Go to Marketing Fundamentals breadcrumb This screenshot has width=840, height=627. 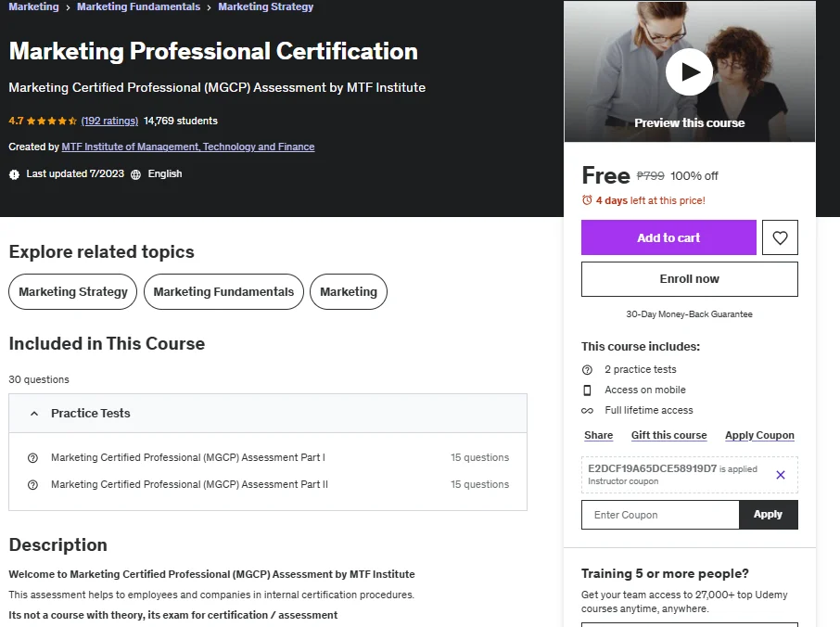tap(139, 7)
